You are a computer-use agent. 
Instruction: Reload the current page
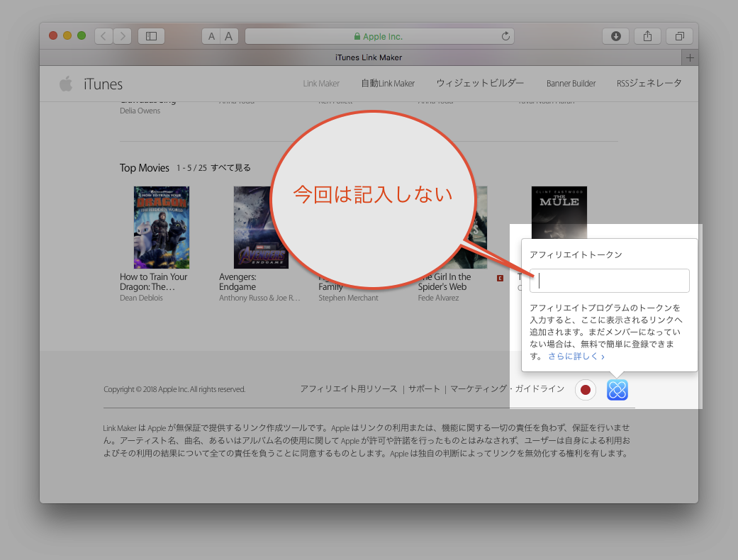(505, 35)
